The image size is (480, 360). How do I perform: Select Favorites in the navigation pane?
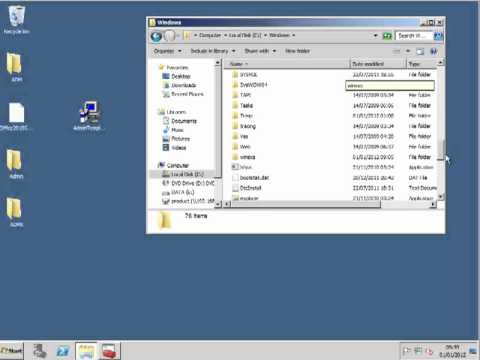pos(177,67)
